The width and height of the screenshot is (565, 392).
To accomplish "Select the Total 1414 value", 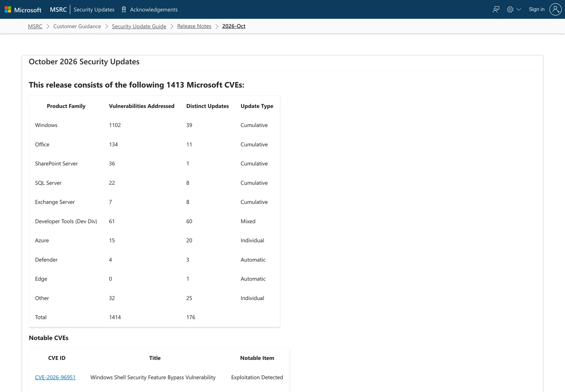I will 115,317.
